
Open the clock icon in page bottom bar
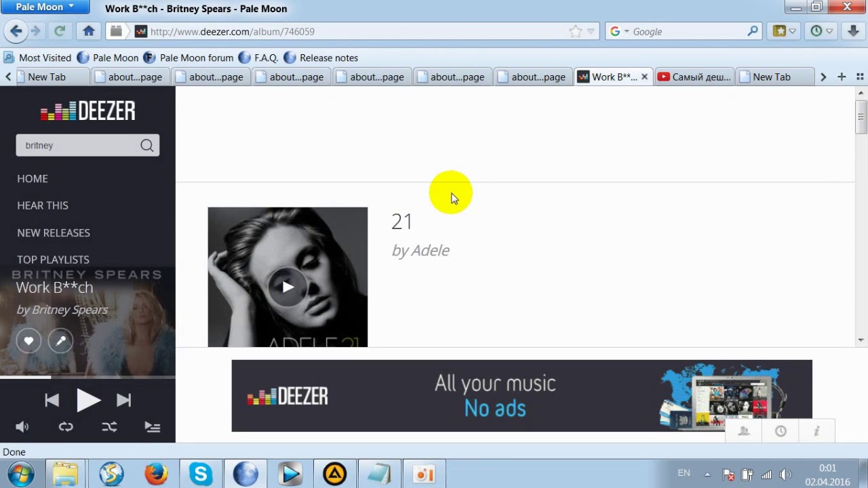pos(781,431)
